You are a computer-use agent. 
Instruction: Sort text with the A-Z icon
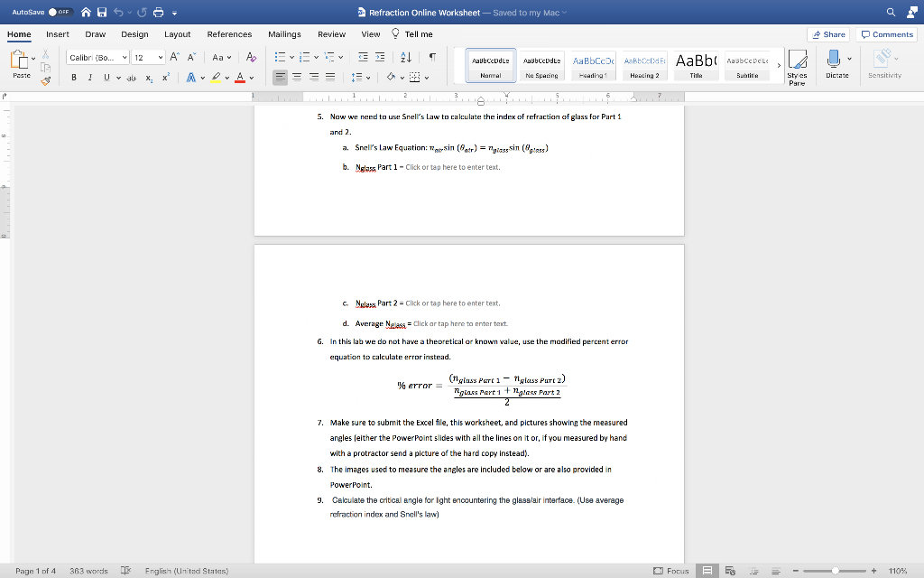pos(406,57)
